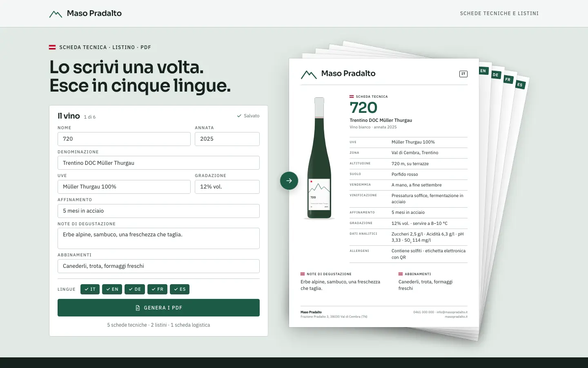Focus the Denominazione input field
The image size is (588, 368).
(158, 163)
